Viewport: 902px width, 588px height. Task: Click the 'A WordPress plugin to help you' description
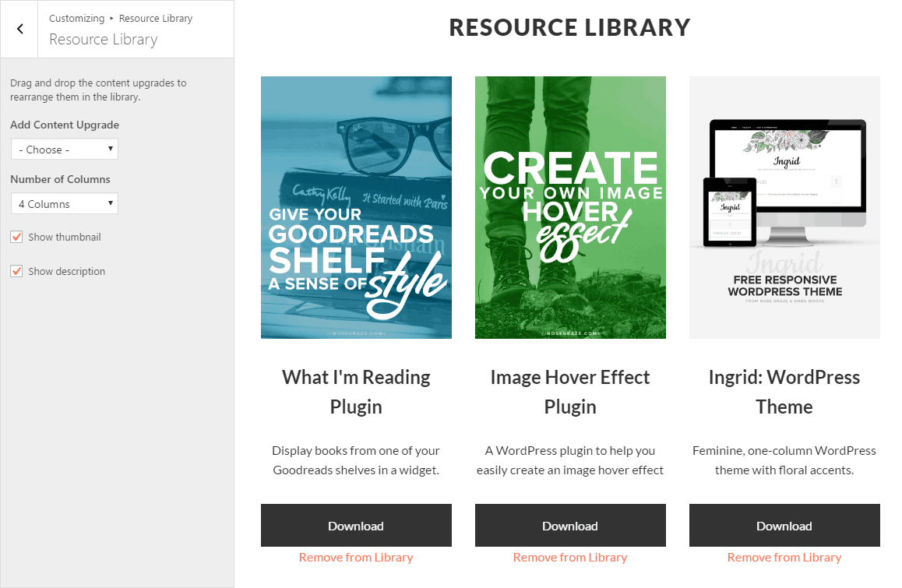click(570, 460)
